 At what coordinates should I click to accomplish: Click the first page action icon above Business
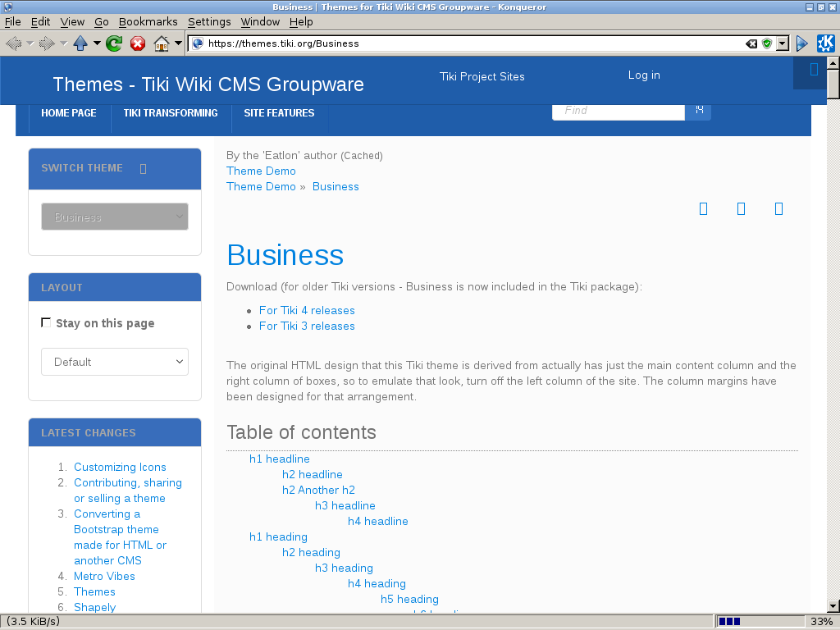coord(703,208)
